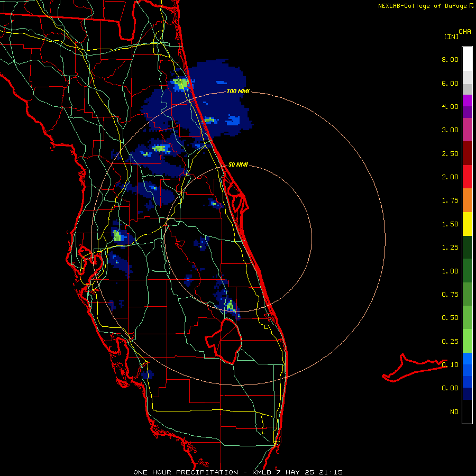This screenshot has height=476, width=476.
Task: Click the dark red legend swatch
Action: (467, 153)
